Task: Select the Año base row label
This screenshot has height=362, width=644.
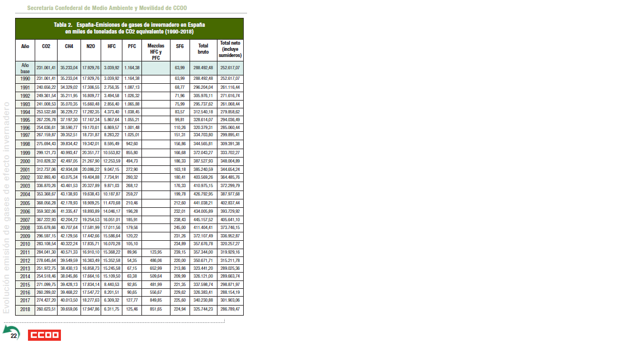Action: (x=25, y=68)
